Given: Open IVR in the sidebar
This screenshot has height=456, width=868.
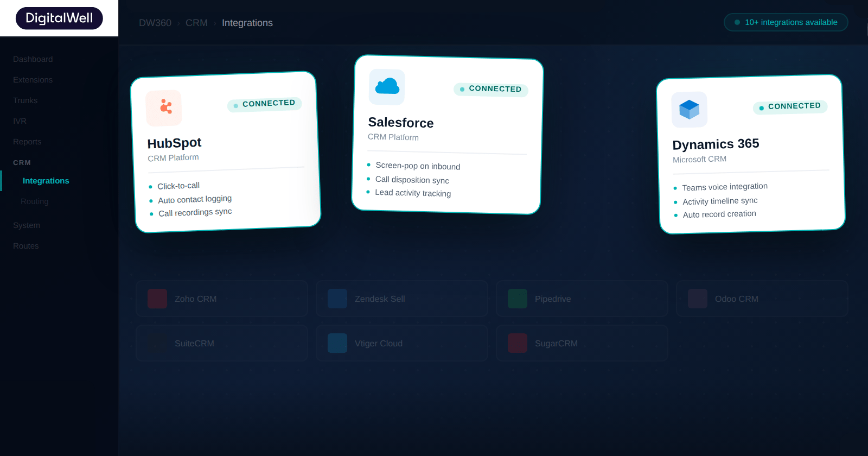Looking at the screenshot, I should [x=20, y=121].
